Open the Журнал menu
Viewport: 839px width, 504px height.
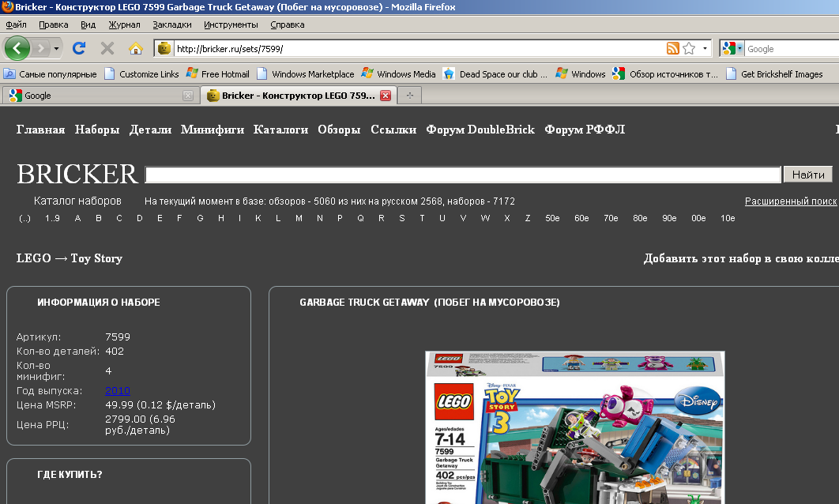pyautogui.click(x=124, y=24)
